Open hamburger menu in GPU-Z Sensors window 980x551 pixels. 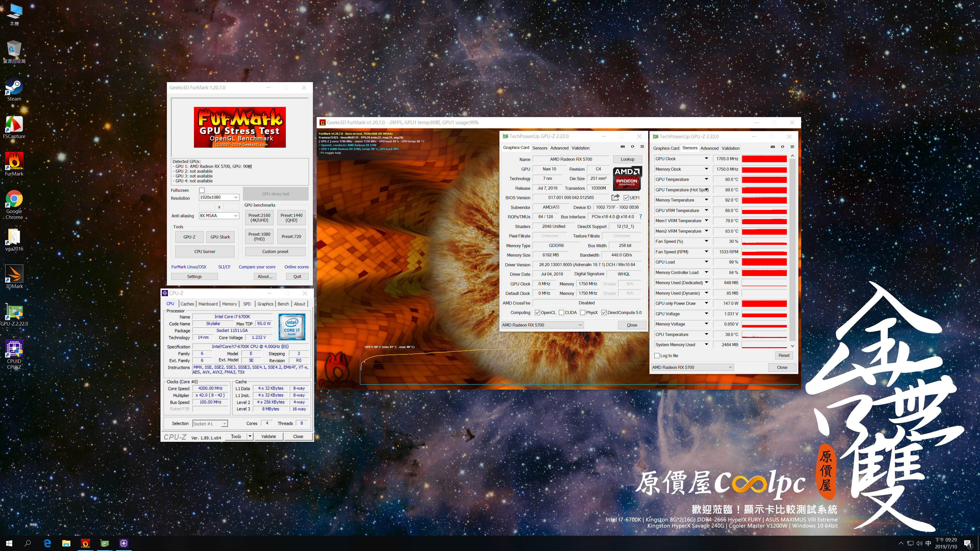point(792,147)
